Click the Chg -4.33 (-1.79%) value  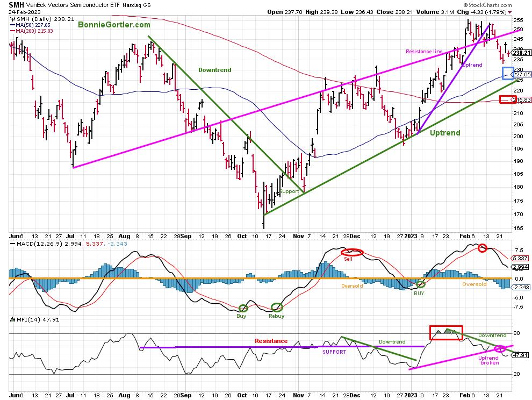[482, 12]
